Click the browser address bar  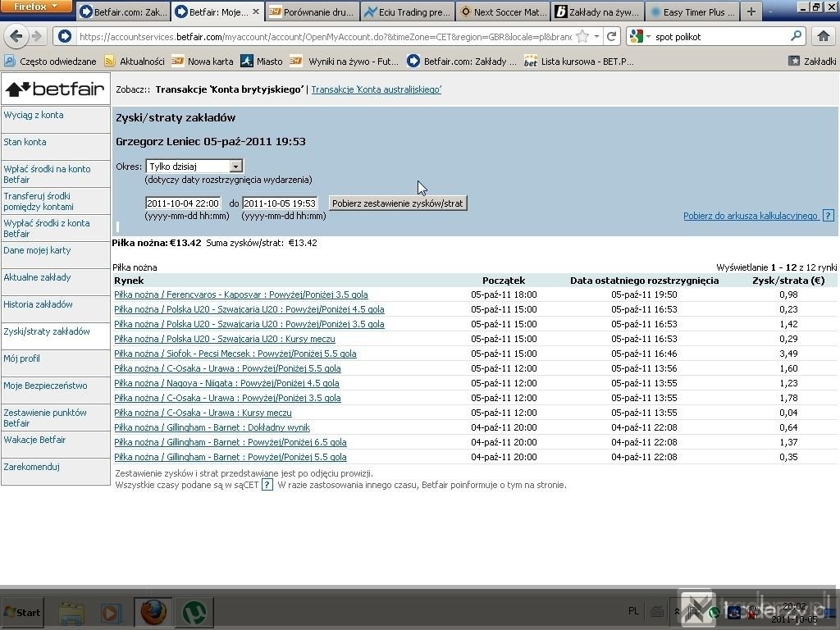325,36
